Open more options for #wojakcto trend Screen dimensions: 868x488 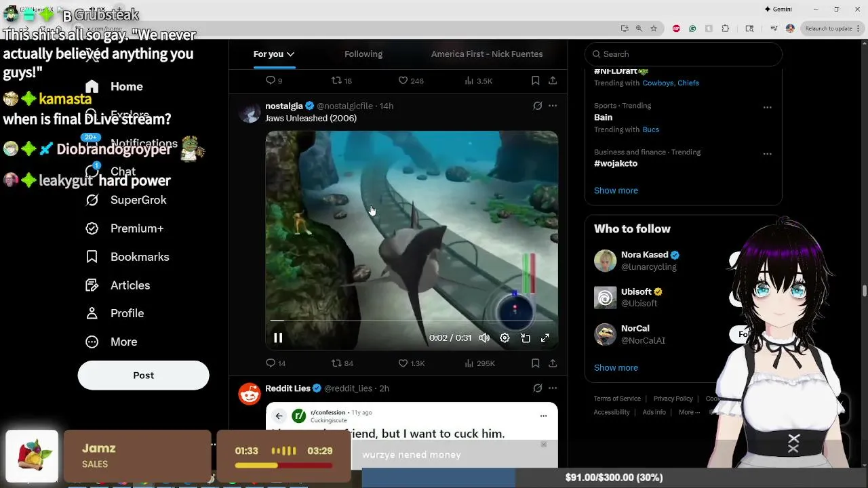coord(767,154)
